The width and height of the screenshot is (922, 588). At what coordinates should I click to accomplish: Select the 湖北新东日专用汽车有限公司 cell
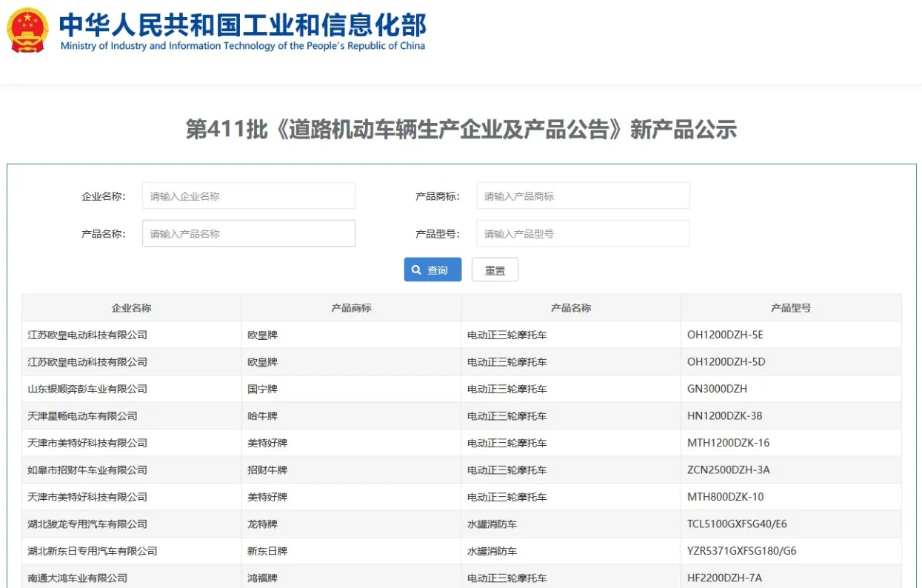point(132,551)
